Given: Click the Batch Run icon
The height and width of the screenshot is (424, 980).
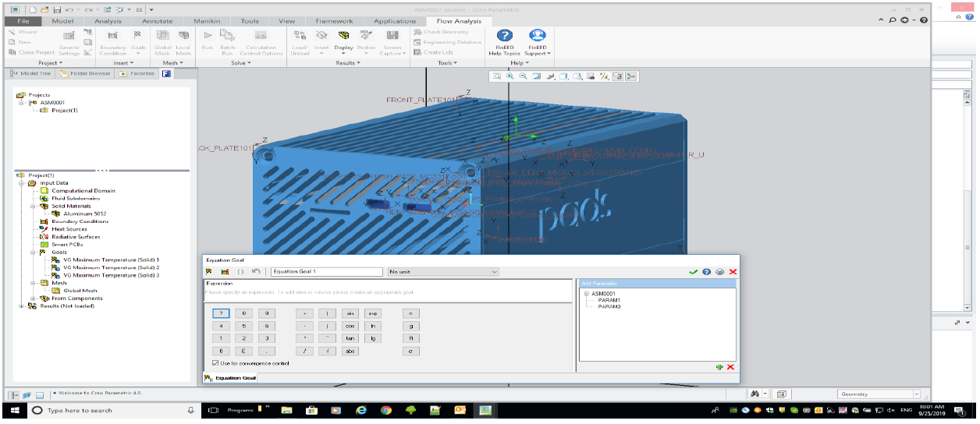Looking at the screenshot, I should (x=227, y=36).
